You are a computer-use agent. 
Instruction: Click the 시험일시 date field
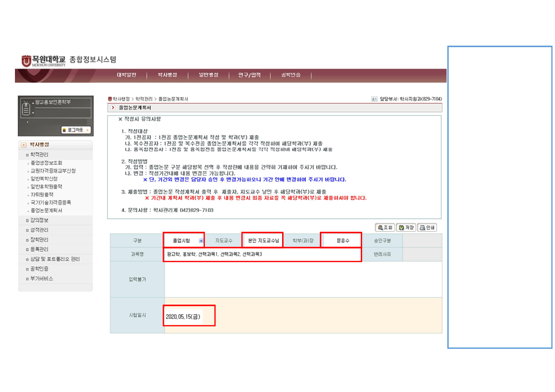pos(189,316)
